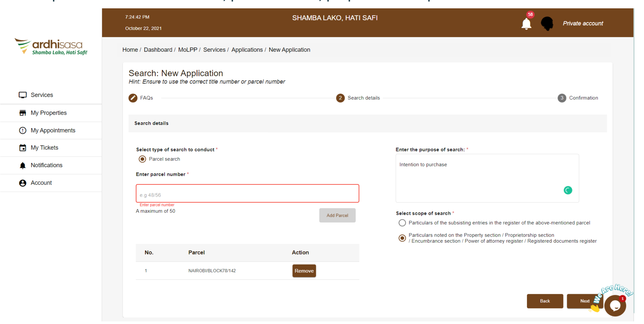Click the green Grammarly icon in purpose box

568,190
